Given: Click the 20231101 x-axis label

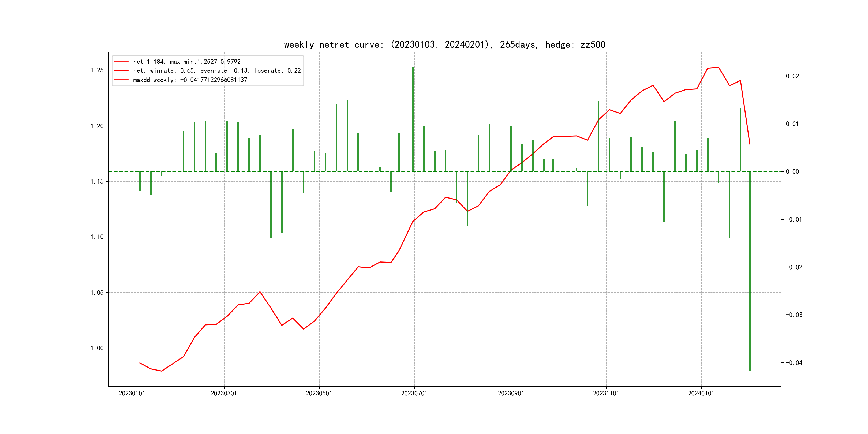Looking at the screenshot, I should (x=606, y=394).
